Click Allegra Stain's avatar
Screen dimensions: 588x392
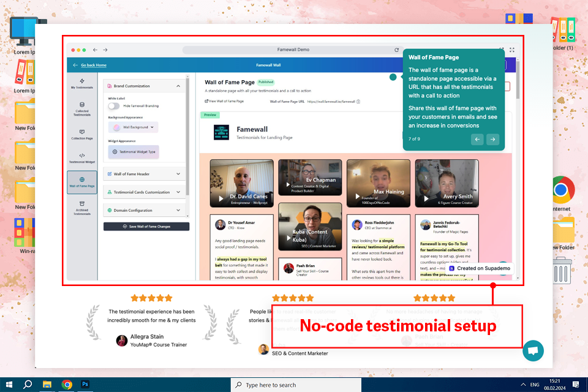[121, 340]
